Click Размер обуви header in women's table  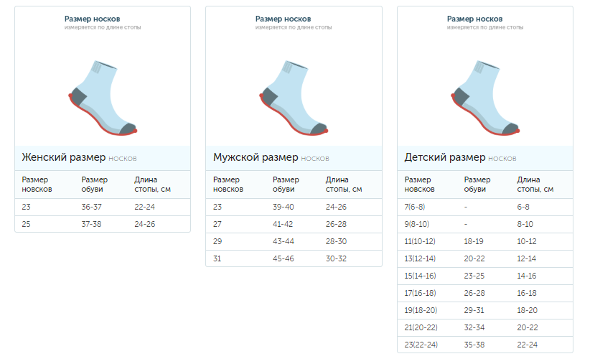click(94, 185)
